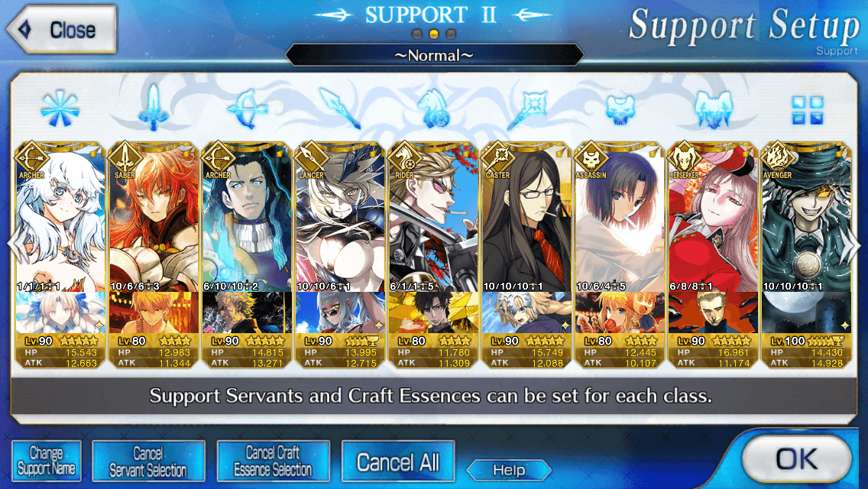Choose the third page indicator dot
Viewport: 868px width, 489px height.
tap(451, 34)
